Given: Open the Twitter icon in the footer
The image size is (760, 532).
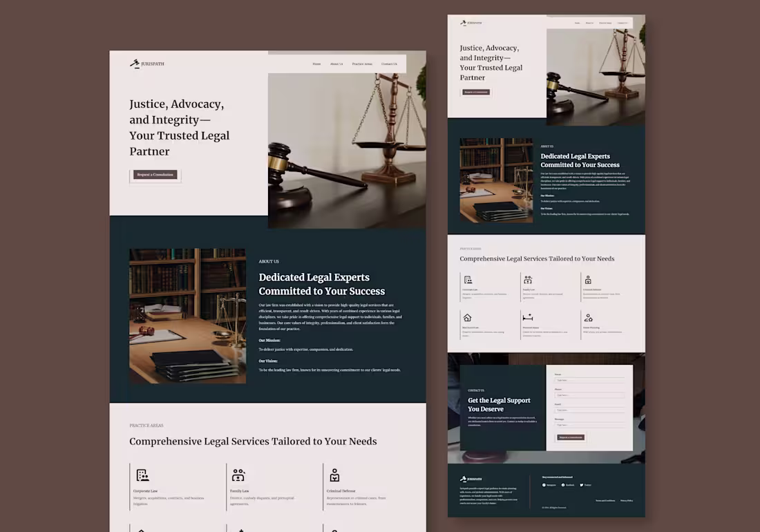Looking at the screenshot, I should point(581,485).
